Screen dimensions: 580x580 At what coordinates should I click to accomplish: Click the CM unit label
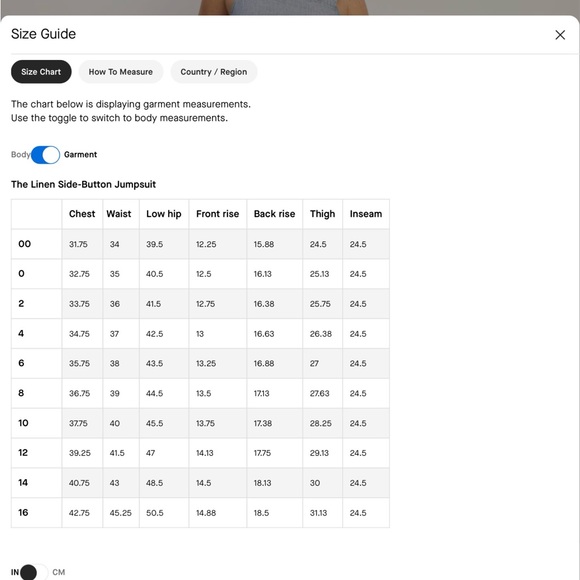coord(58,572)
